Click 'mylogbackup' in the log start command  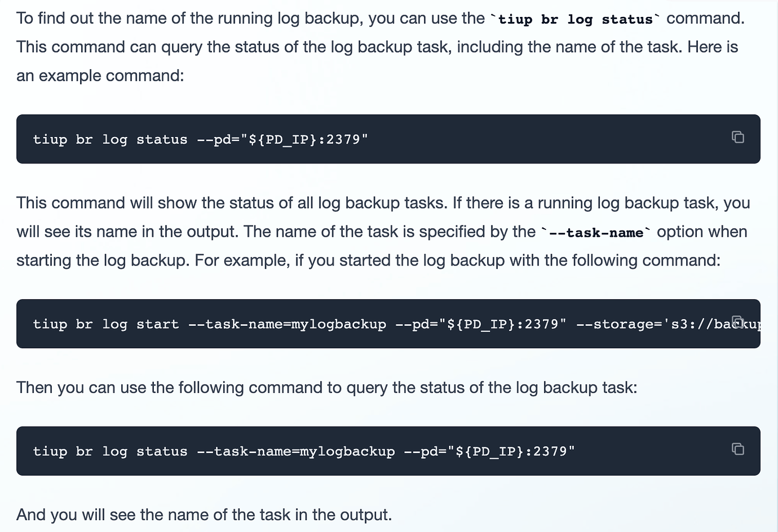pos(338,325)
